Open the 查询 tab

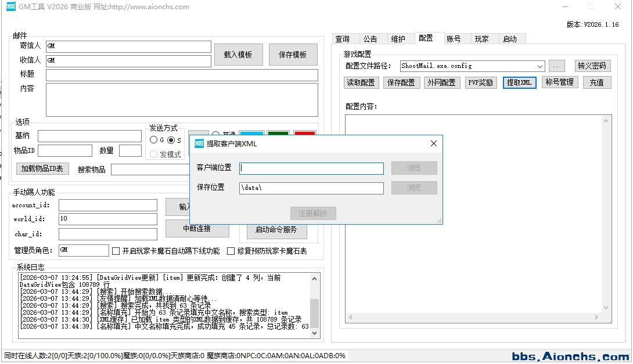click(x=343, y=39)
